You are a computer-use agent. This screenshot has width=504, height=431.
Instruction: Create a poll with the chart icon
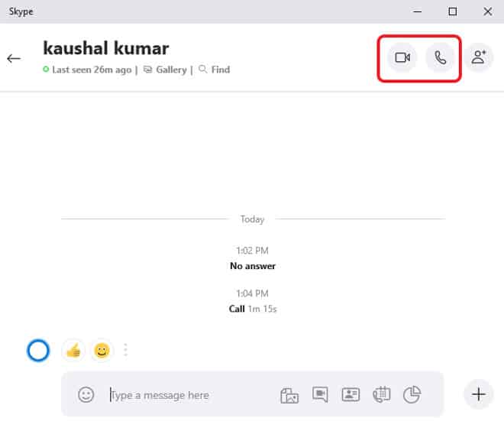[x=412, y=394]
